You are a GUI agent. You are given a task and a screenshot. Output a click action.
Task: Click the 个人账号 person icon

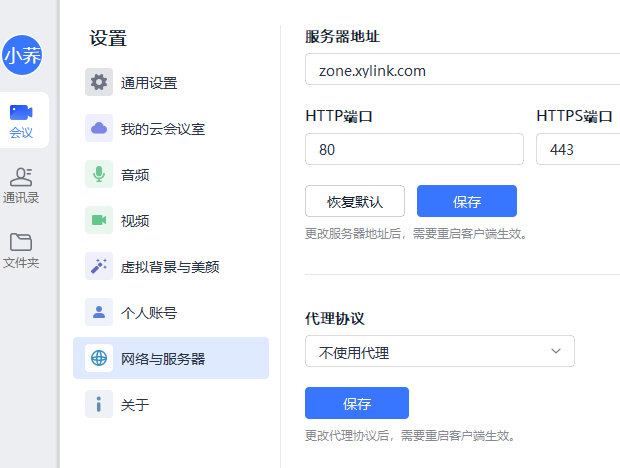point(99,312)
